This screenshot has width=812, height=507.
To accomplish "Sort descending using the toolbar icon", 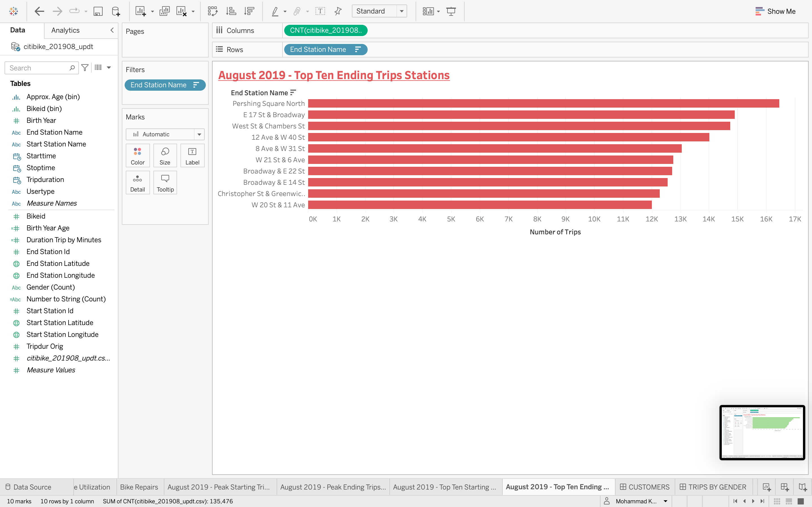I will (249, 11).
